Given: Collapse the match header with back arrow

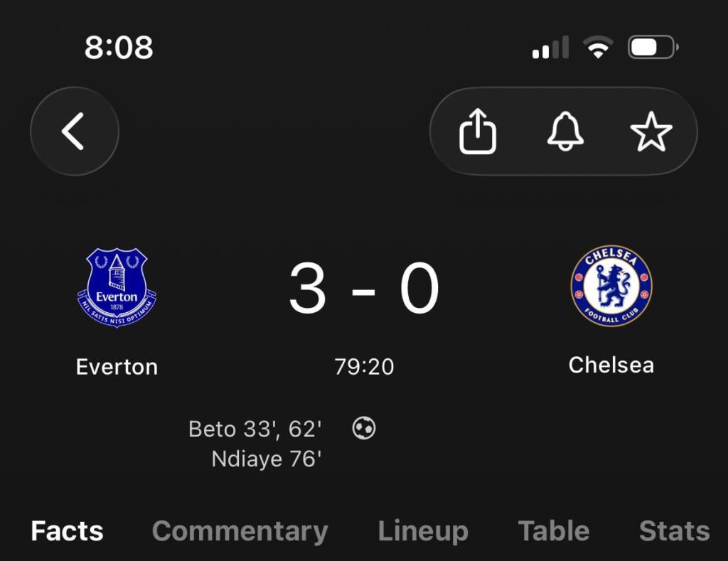Looking at the screenshot, I should (74, 131).
